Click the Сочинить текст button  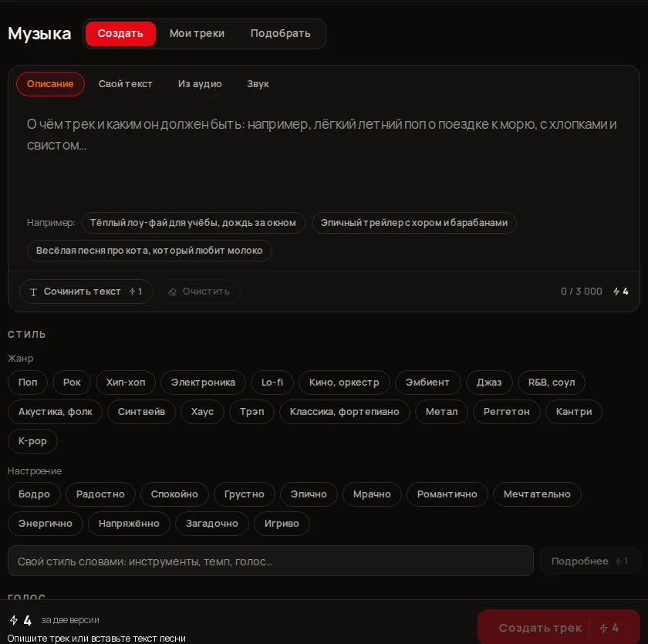(86, 292)
